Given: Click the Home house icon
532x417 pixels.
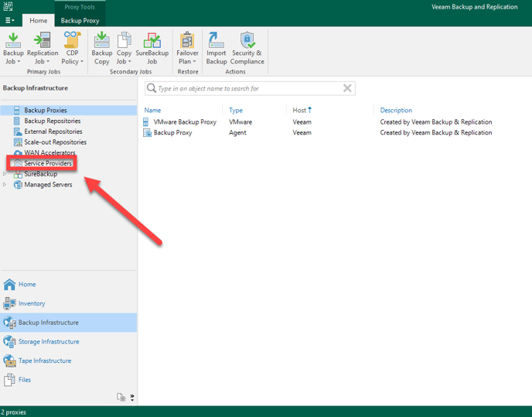Looking at the screenshot, I should tap(9, 284).
